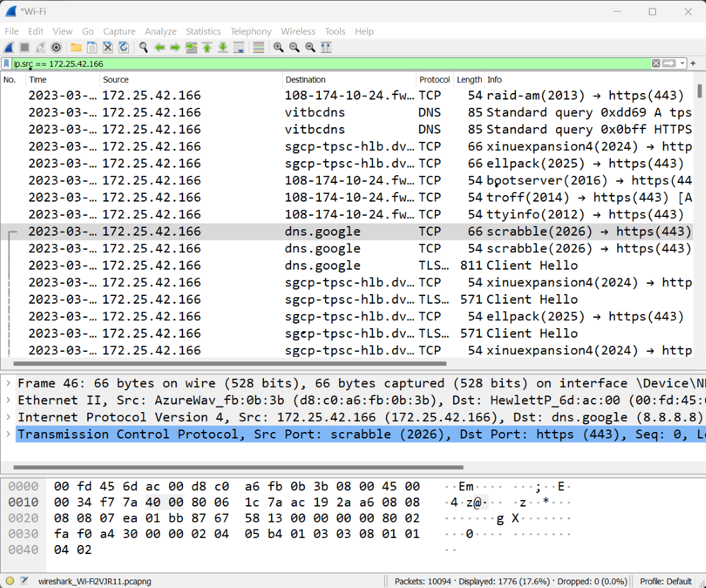The image size is (706, 588).
Task: Open the capture options gear
Action: tap(56, 47)
